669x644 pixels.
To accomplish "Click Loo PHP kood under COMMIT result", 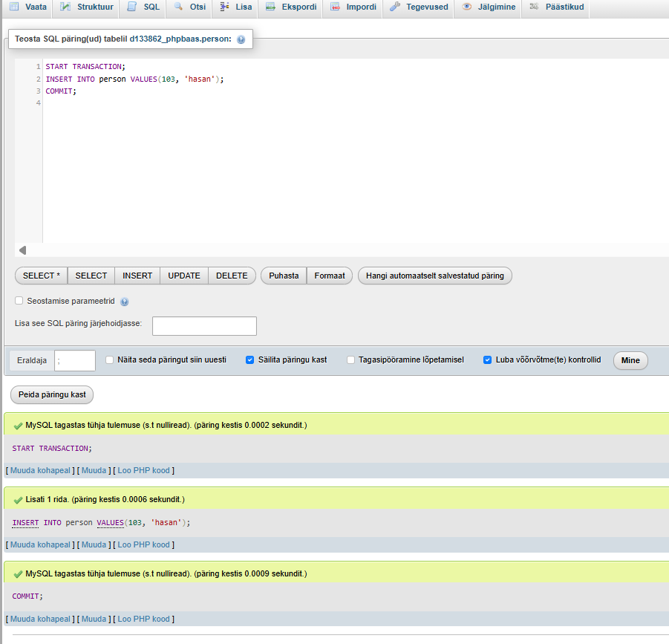I will 144,619.
